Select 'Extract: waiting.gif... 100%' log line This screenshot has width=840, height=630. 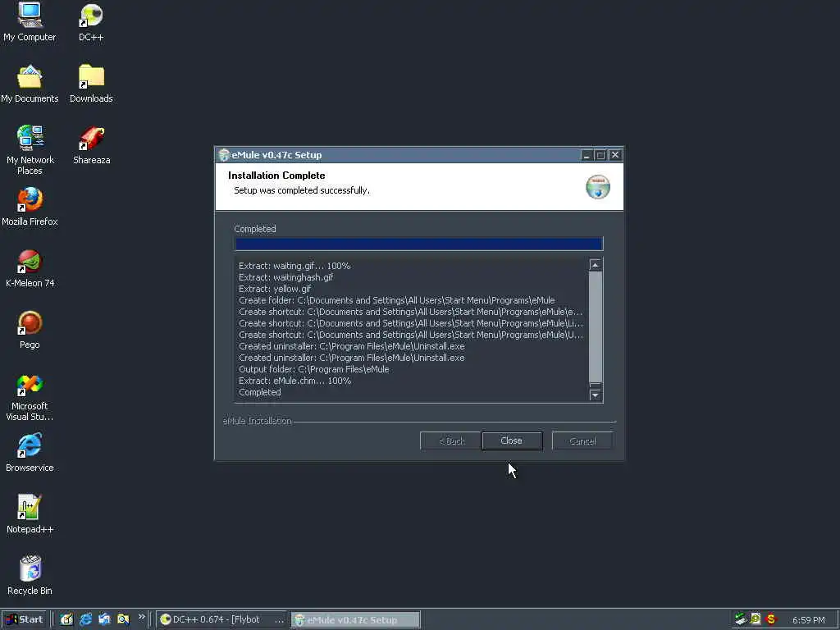pos(294,266)
